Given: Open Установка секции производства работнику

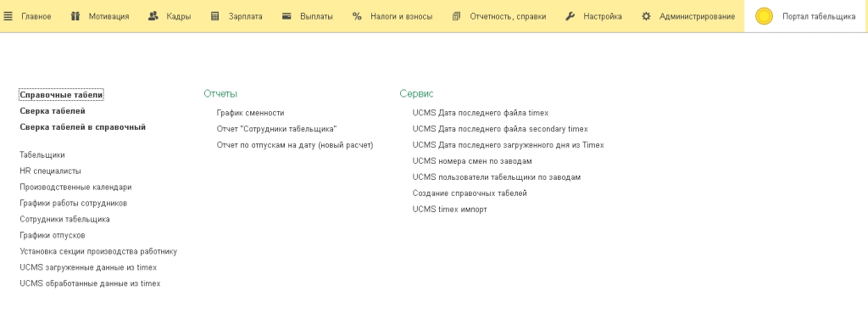Looking at the screenshot, I should coord(98,251).
